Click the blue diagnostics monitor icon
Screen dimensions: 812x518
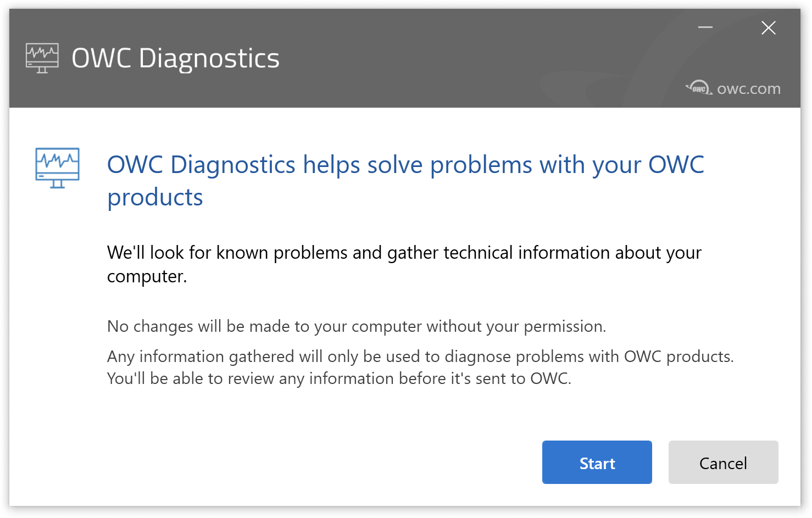tap(57, 168)
